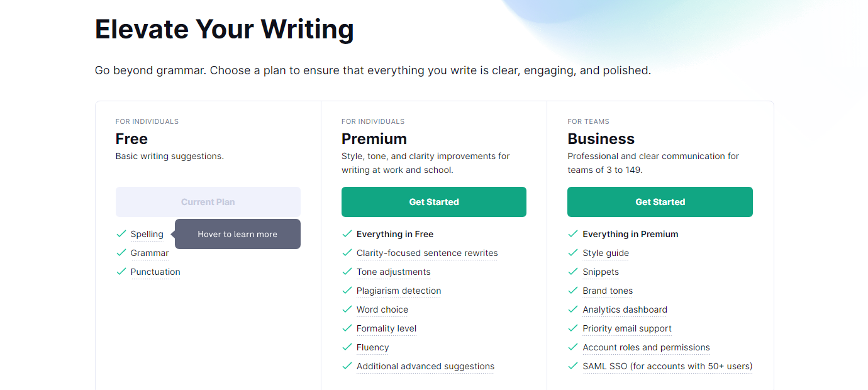Click the checkmark icon beside Spelling
This screenshot has height=390, width=868.
121,233
